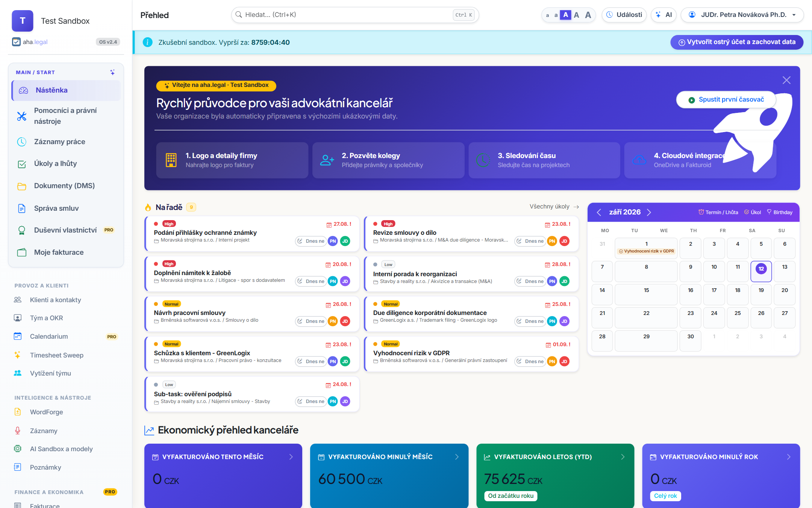Follow the Všechny úkoly link
The height and width of the screenshot is (508, 812).
point(554,207)
